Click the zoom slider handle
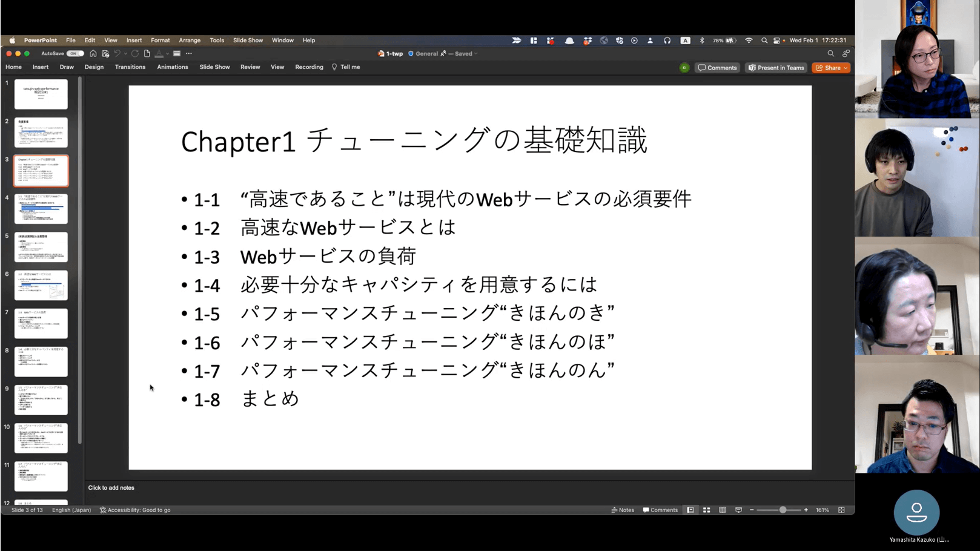980x552 pixels. click(783, 510)
